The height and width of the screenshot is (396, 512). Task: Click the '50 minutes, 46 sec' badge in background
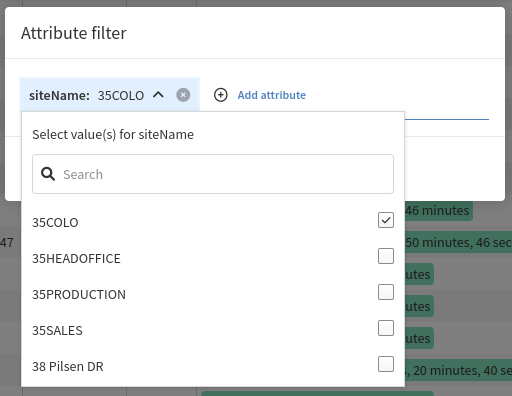[x=458, y=242]
